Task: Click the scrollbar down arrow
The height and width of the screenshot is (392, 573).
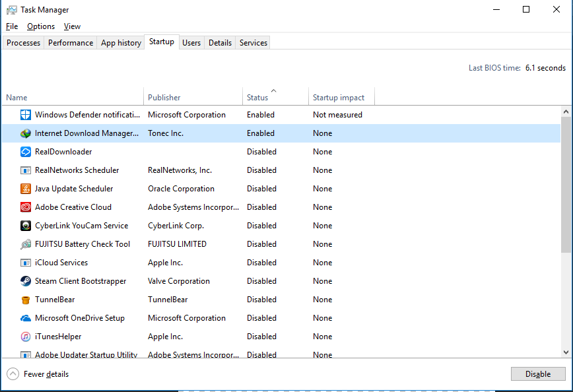Action: coord(566,352)
